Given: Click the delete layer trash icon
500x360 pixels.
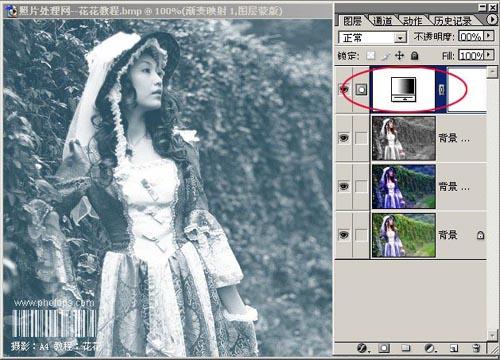Looking at the screenshot, I should click(476, 348).
